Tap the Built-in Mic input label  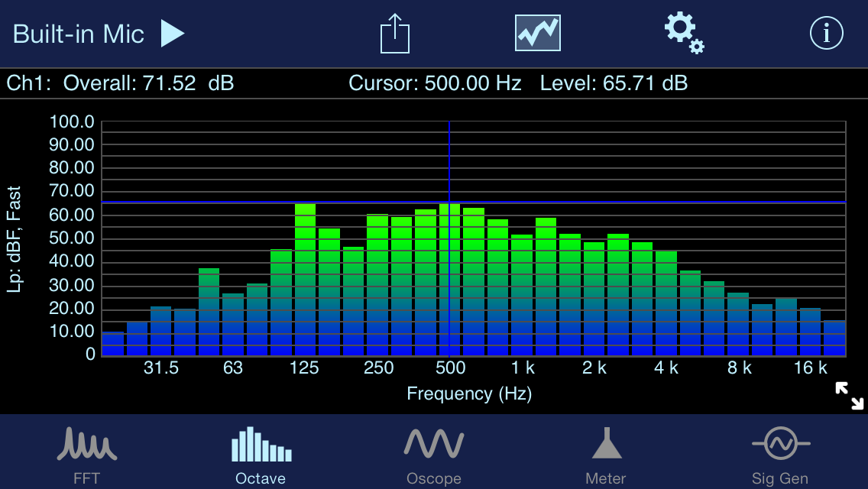(x=78, y=34)
